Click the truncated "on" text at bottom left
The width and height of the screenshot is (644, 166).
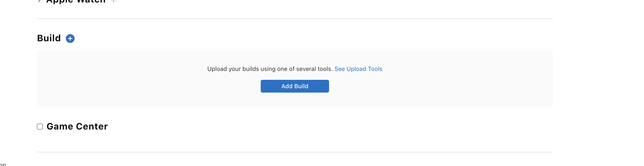[3, 164]
